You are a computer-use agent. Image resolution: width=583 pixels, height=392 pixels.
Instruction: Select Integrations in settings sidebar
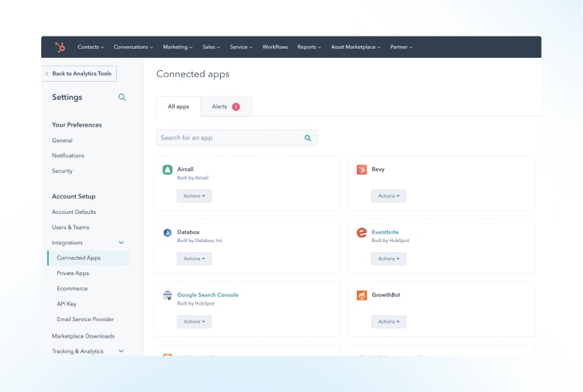(67, 243)
